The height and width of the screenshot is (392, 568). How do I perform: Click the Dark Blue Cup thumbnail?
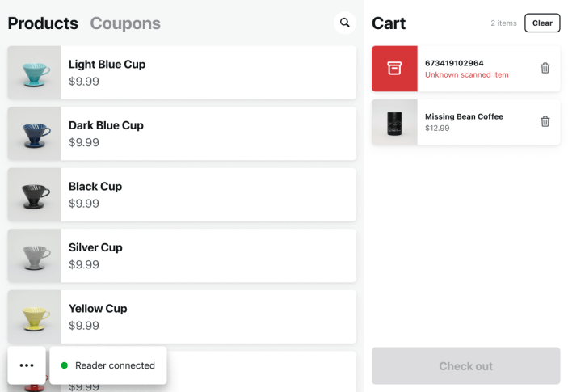point(35,133)
